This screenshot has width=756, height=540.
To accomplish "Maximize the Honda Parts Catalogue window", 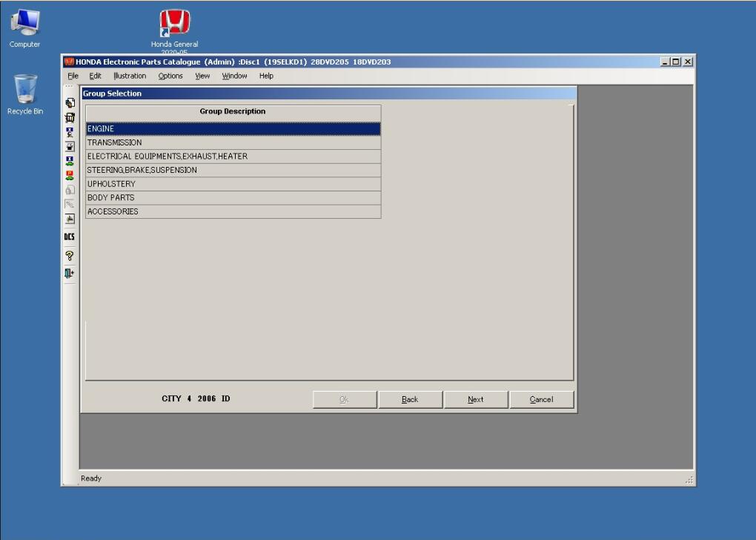I will point(676,62).
